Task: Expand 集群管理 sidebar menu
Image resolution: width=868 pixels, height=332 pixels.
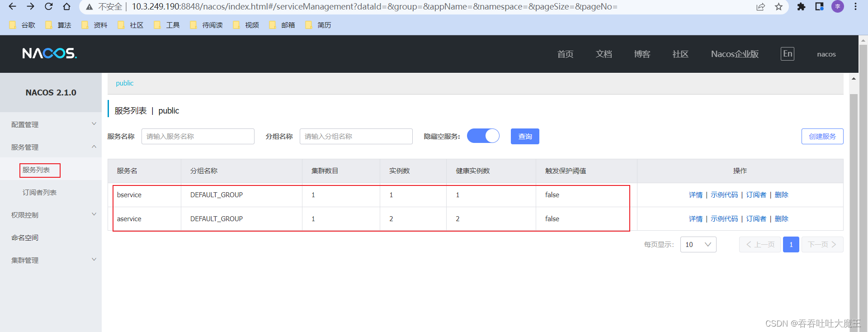Action: [x=51, y=260]
